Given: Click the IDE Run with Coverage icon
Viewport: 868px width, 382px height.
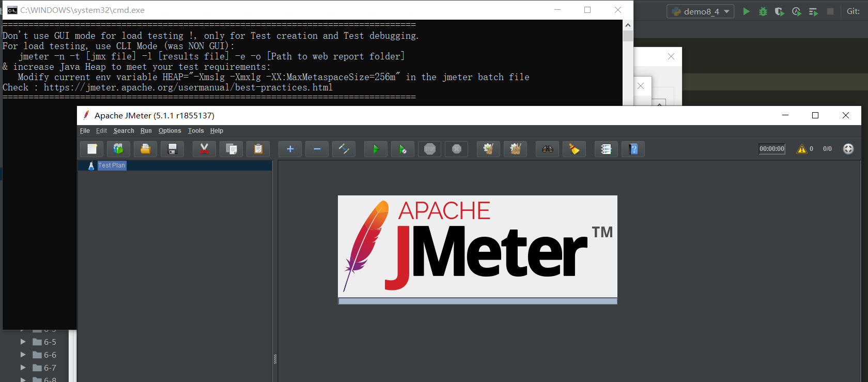Looking at the screenshot, I should pyautogui.click(x=780, y=11).
